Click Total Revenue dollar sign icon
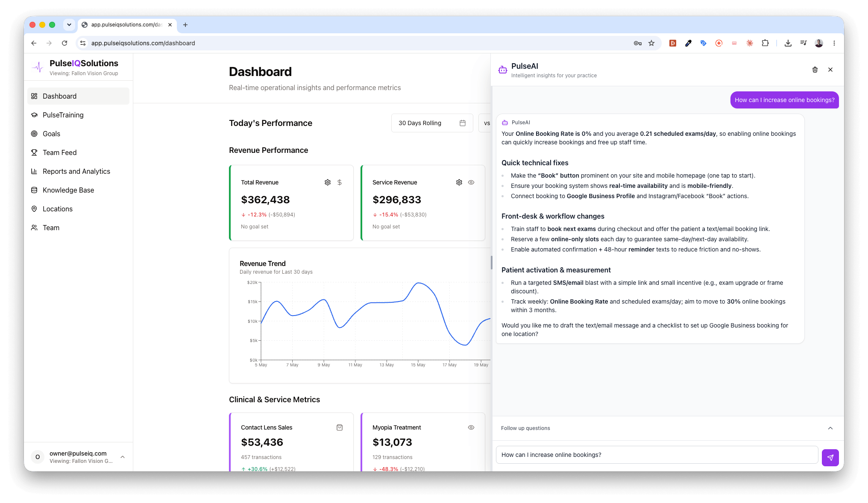868x503 pixels. [x=340, y=182]
